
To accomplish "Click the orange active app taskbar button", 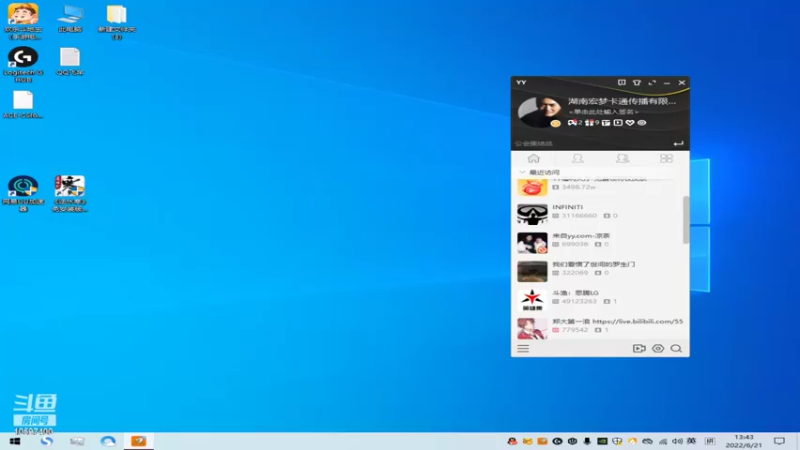I will pos(138,441).
